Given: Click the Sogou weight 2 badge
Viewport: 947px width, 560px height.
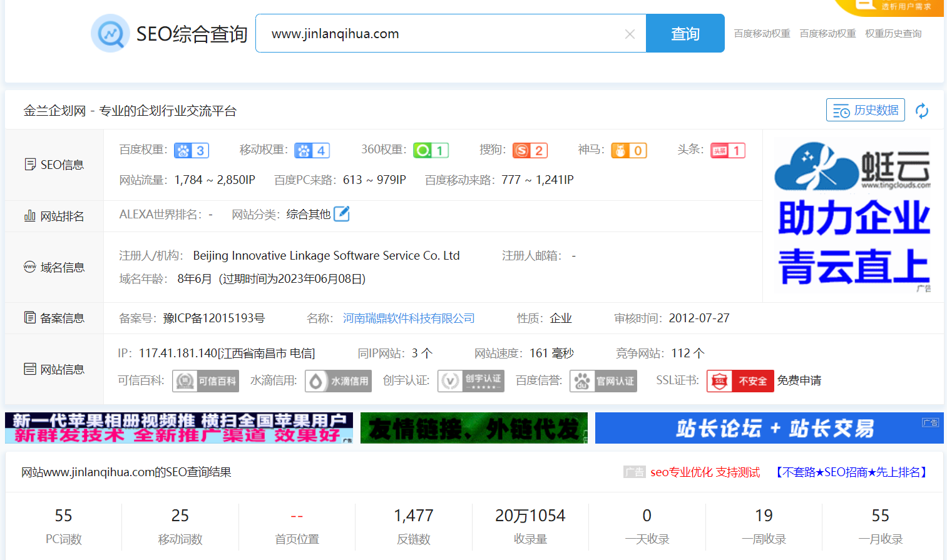Looking at the screenshot, I should point(530,150).
